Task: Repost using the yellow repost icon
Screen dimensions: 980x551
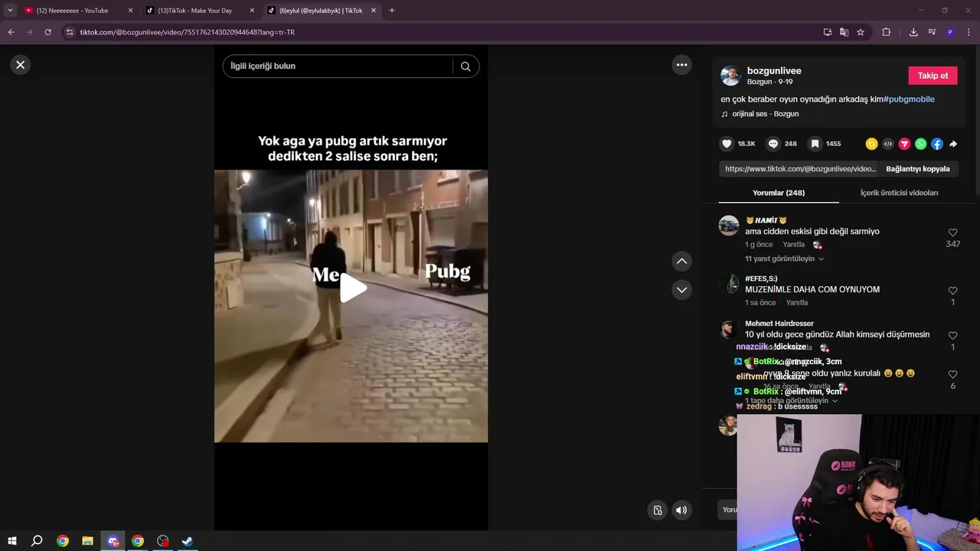Action: tap(871, 144)
